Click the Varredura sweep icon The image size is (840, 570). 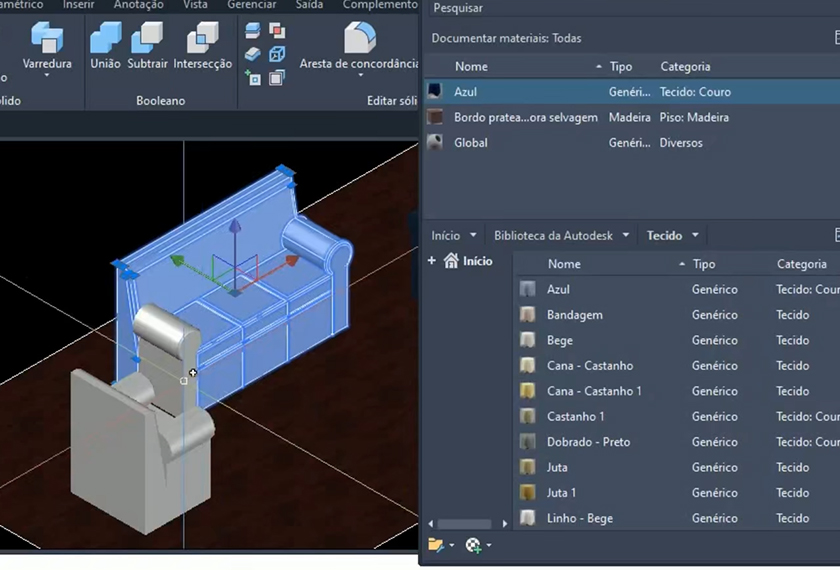click(x=47, y=40)
